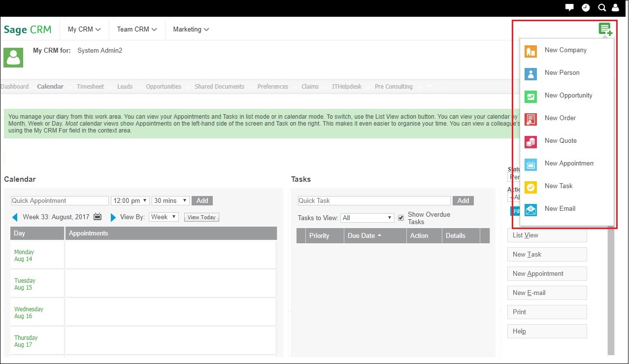Click the Week 33: August, 2017 label
Screen dimensions: 629x364
tap(56, 217)
